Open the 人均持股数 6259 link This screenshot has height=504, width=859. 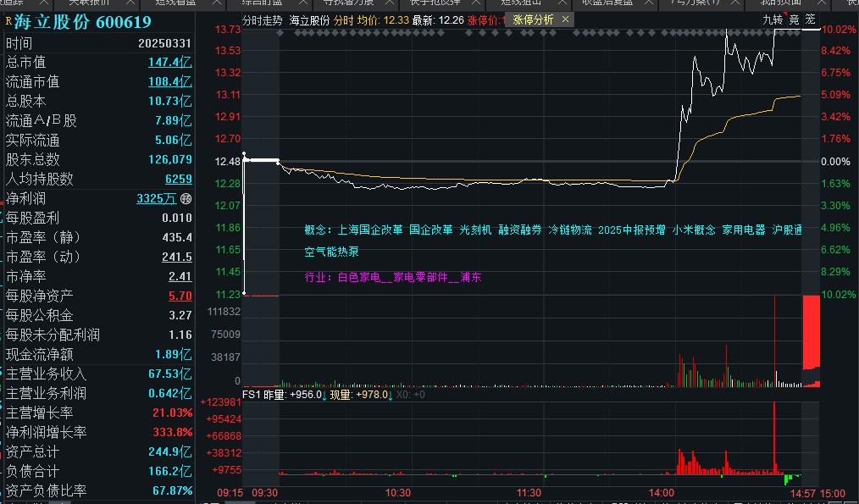pyautogui.click(x=179, y=179)
